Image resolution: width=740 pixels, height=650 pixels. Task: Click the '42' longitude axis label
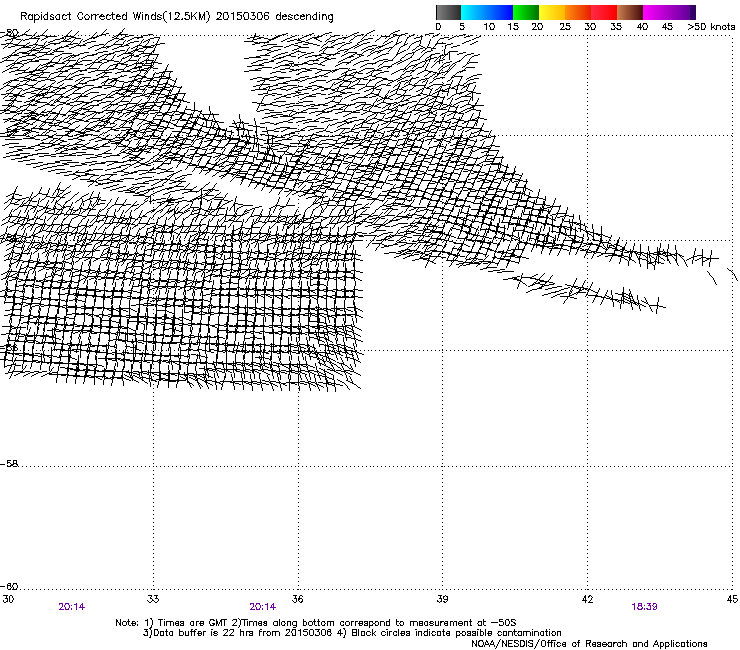click(x=587, y=599)
